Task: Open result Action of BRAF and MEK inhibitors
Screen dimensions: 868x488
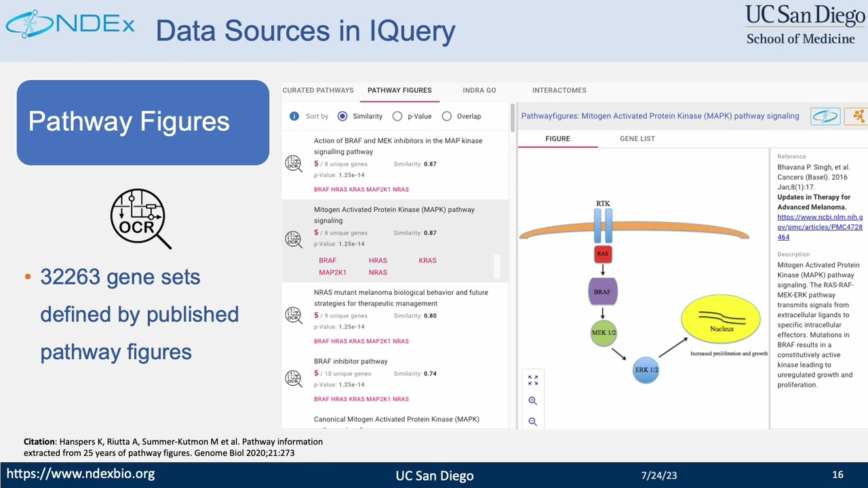Action: (x=398, y=146)
